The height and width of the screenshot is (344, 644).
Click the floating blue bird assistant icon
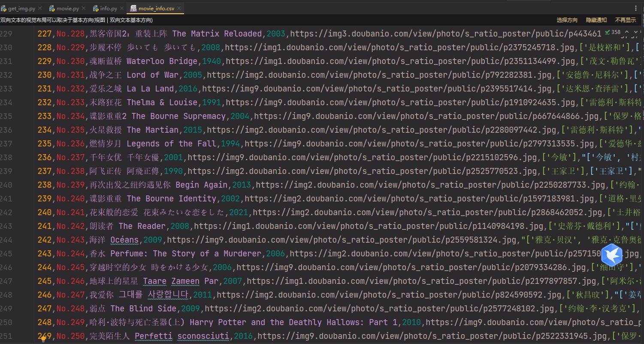click(612, 255)
